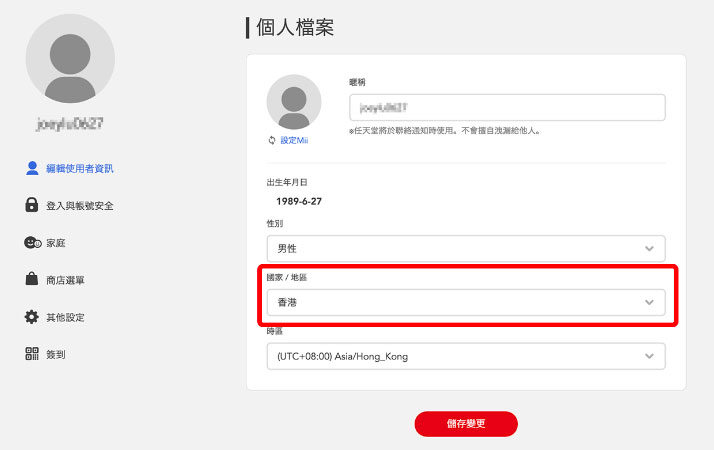Screen dimensions: 714x450
Task: Click the 出生年月日 label
Action: [x=287, y=182]
